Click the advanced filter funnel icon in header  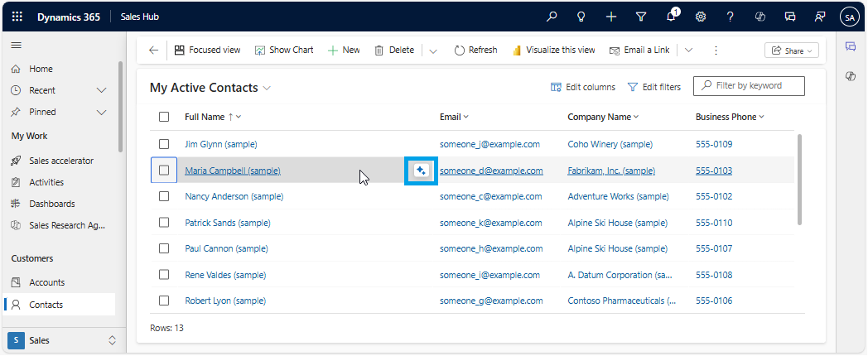pos(640,16)
